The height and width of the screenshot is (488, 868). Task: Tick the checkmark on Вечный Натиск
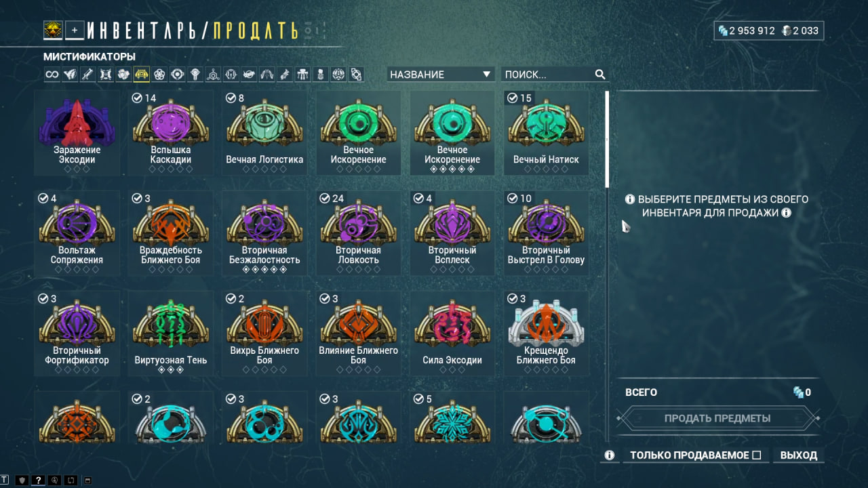coord(512,98)
